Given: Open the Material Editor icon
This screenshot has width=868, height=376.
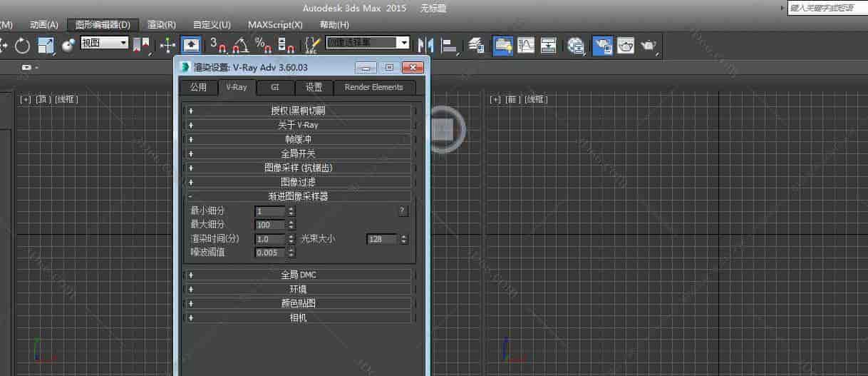Looking at the screenshot, I should coord(575,46).
